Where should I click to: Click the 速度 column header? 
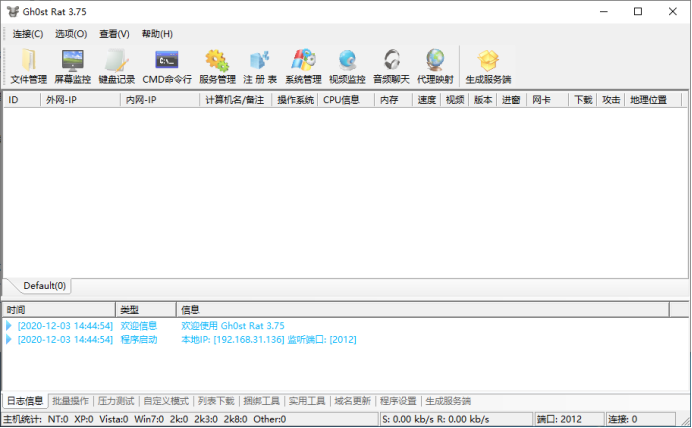coord(426,100)
